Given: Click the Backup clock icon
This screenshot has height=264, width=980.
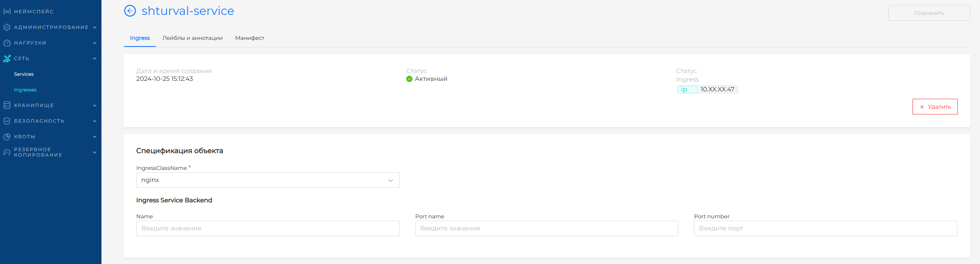Looking at the screenshot, I should coord(7,152).
